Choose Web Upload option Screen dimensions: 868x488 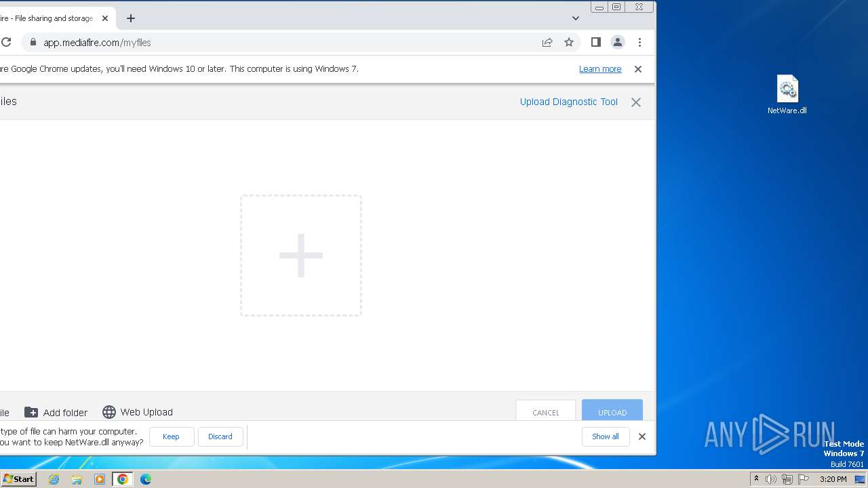click(x=138, y=412)
